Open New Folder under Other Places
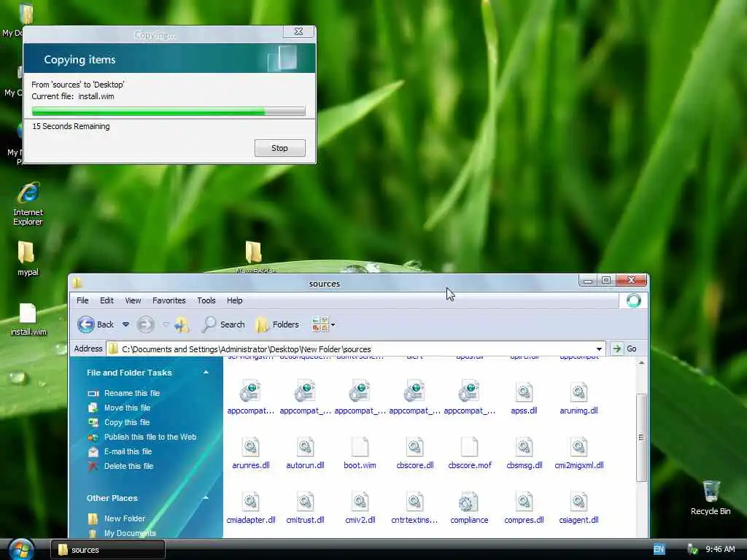 point(124,518)
